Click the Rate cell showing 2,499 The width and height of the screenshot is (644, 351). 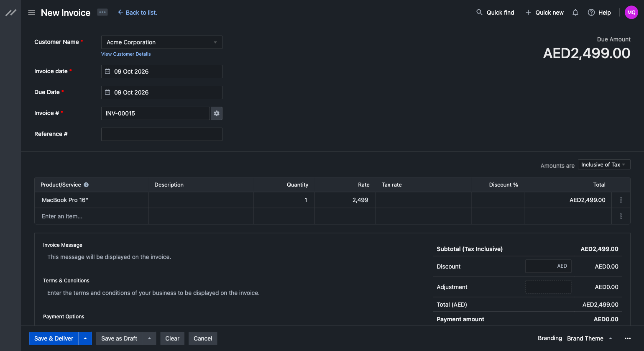click(345, 200)
